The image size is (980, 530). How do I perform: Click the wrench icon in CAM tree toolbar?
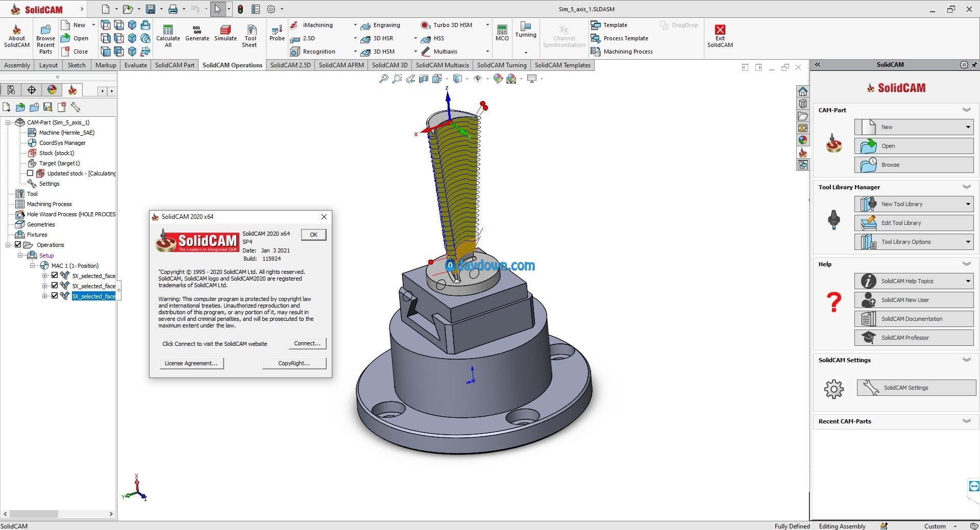point(76,107)
